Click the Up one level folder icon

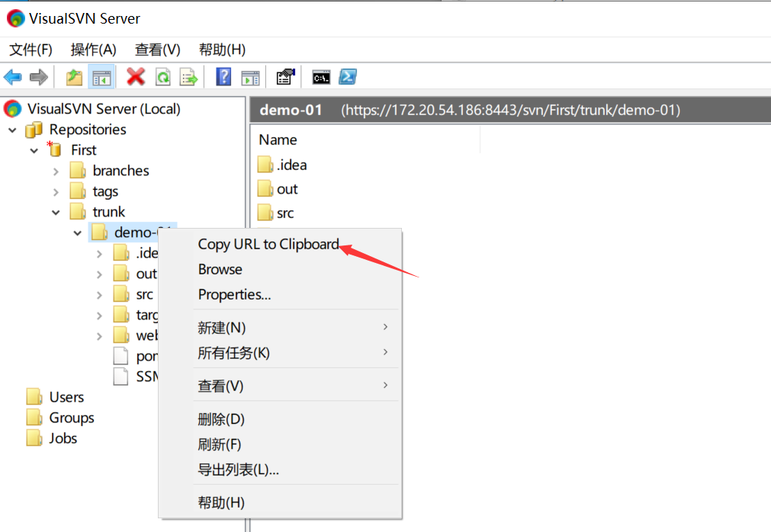pos(74,77)
